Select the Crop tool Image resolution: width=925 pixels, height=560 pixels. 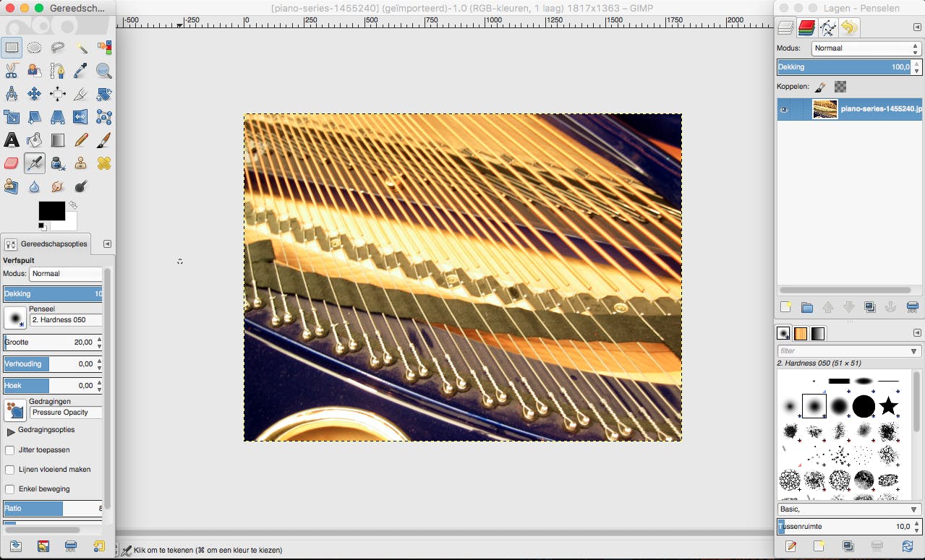(81, 94)
